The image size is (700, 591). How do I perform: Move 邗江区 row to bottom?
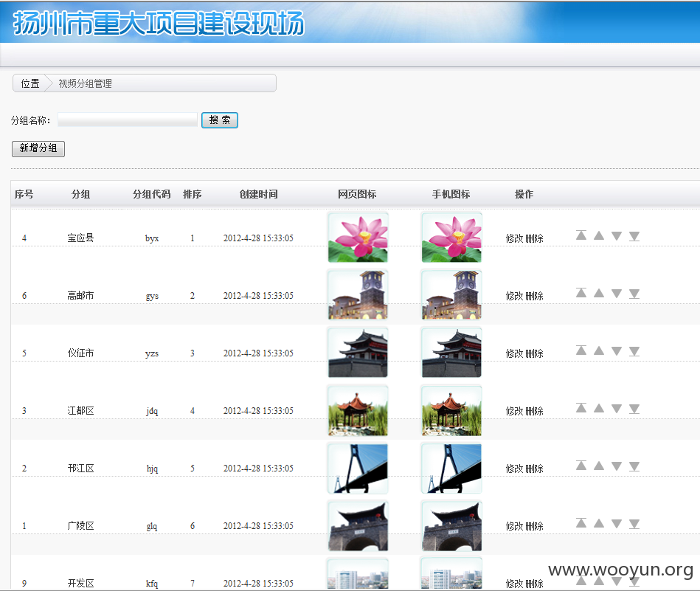click(634, 466)
